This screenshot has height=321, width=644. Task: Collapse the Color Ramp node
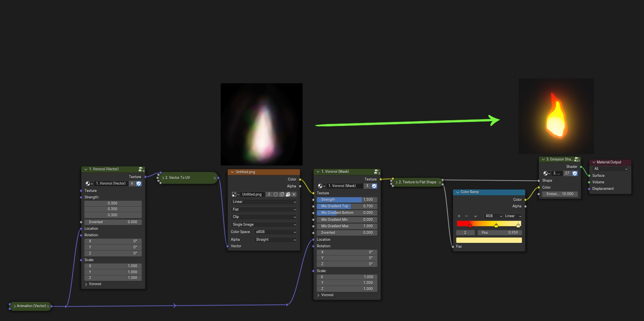[x=458, y=192]
